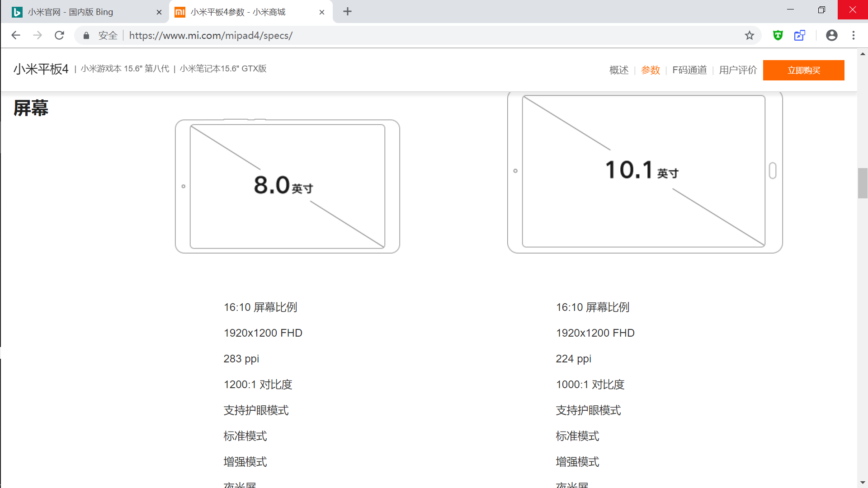Viewport: 868px width, 488px height.
Task: Click the forward navigation arrow
Action: point(38,35)
